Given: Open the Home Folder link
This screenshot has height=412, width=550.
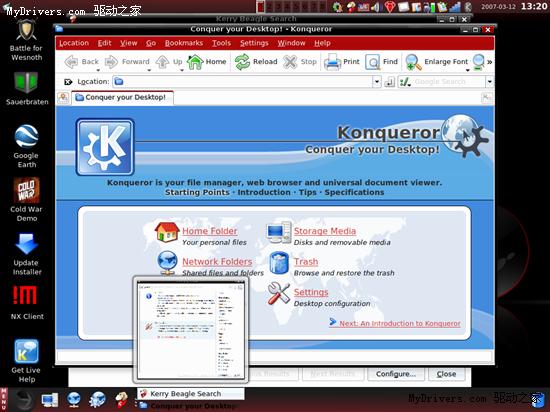Looking at the screenshot, I should 209,231.
